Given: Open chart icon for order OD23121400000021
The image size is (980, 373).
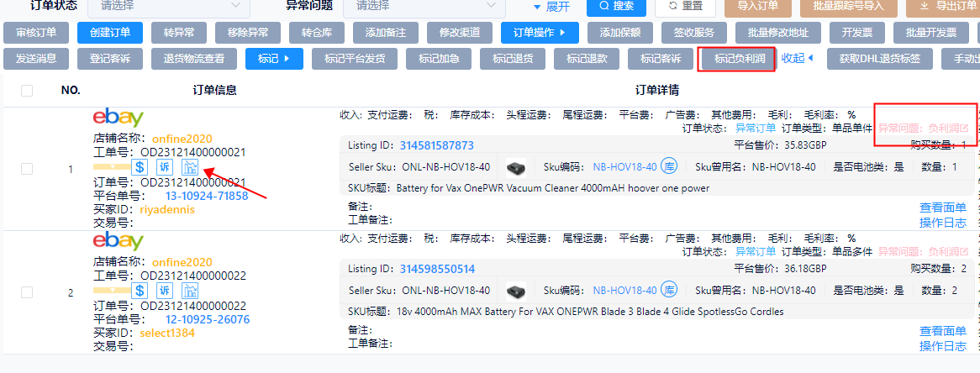Looking at the screenshot, I should click(189, 167).
